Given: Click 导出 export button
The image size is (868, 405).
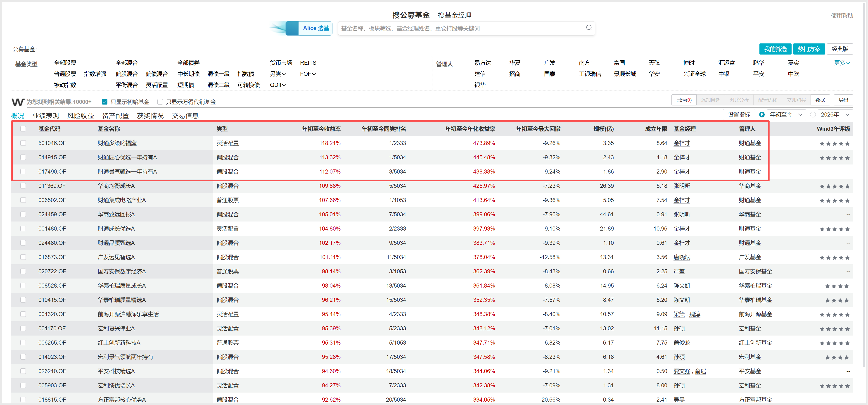Looking at the screenshot, I should pyautogui.click(x=843, y=100).
